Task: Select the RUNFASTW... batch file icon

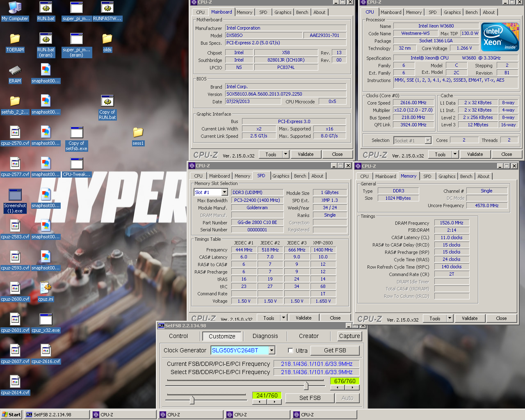Action: click(107, 11)
